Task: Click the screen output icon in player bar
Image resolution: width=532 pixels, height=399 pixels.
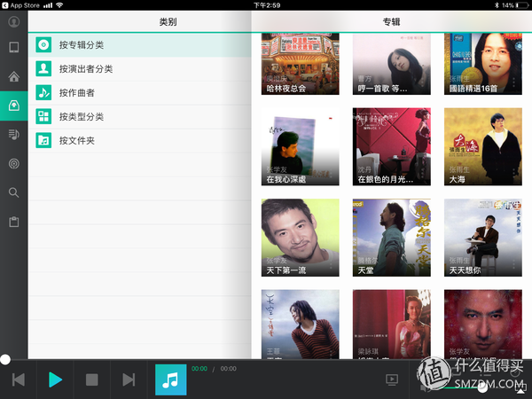Action: point(392,379)
